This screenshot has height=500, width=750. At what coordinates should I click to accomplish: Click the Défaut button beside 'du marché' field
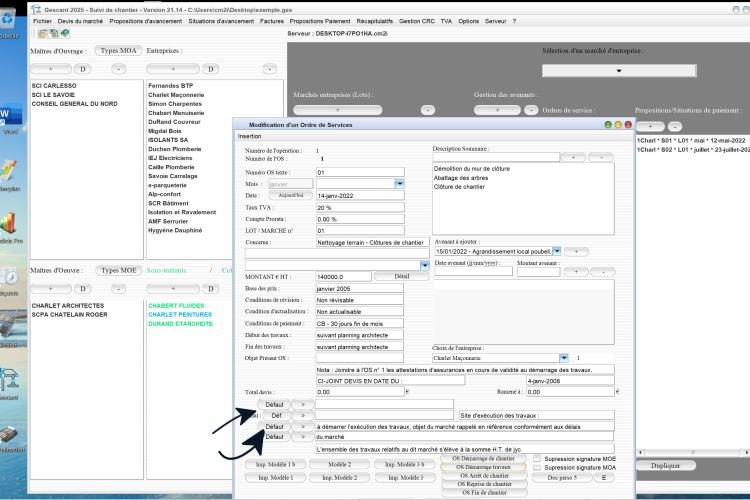point(274,437)
